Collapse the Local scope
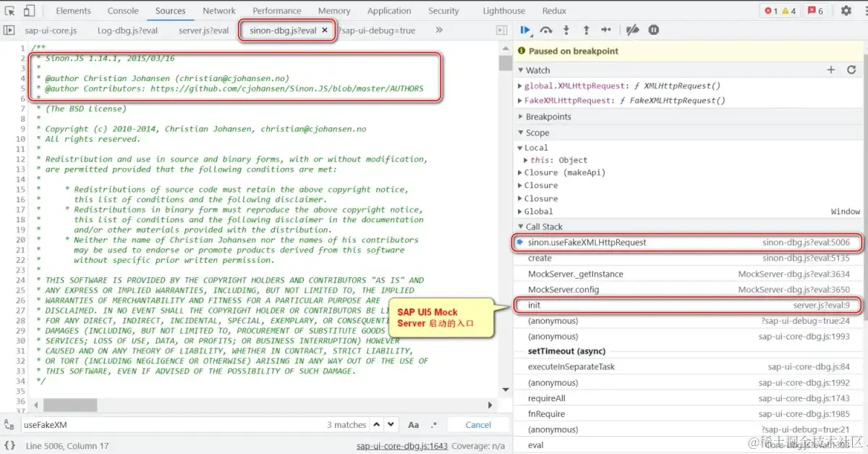The width and height of the screenshot is (868, 454). 520,148
